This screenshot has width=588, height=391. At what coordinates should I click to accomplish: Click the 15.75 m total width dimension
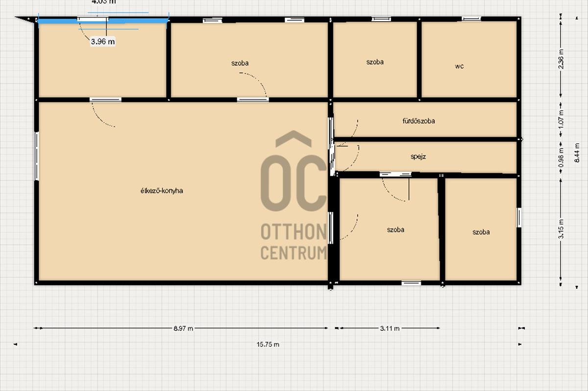pyautogui.click(x=268, y=344)
